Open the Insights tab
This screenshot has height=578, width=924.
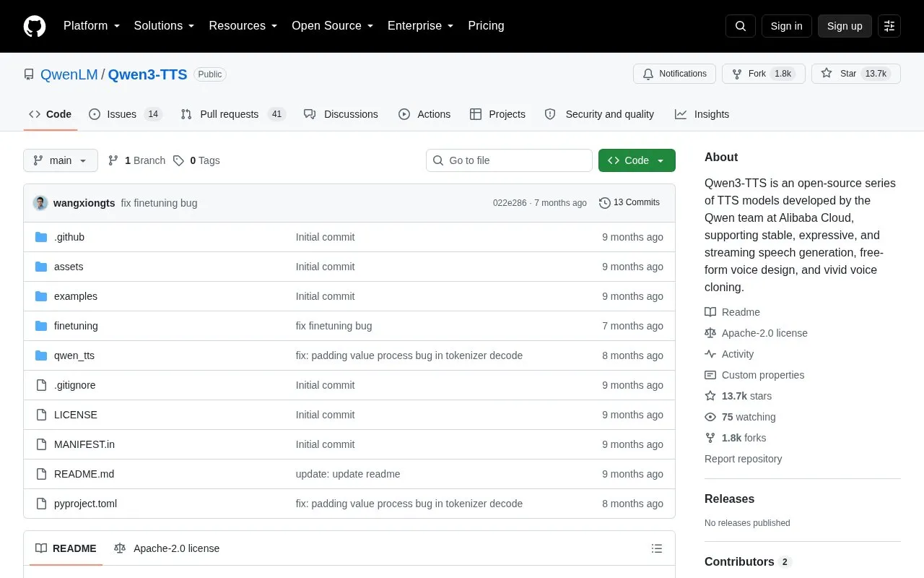coord(702,114)
